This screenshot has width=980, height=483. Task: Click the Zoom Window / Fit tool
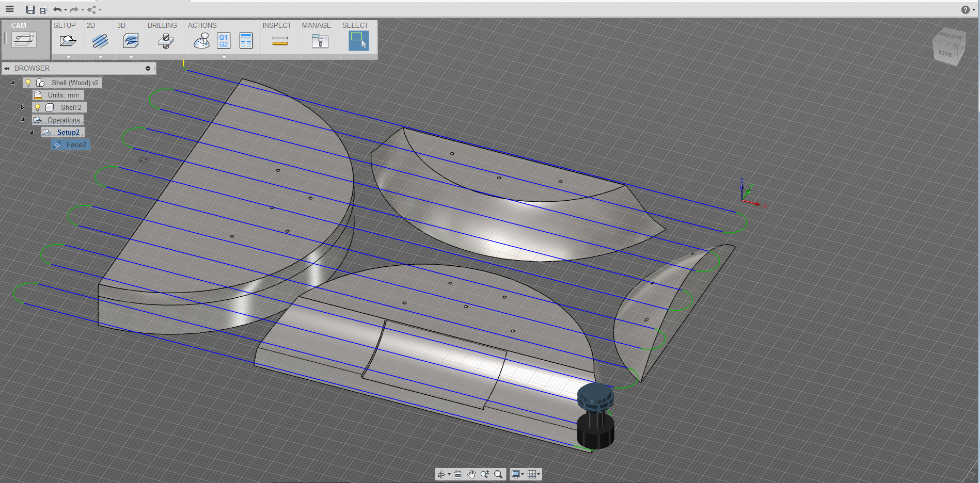[x=498, y=474]
